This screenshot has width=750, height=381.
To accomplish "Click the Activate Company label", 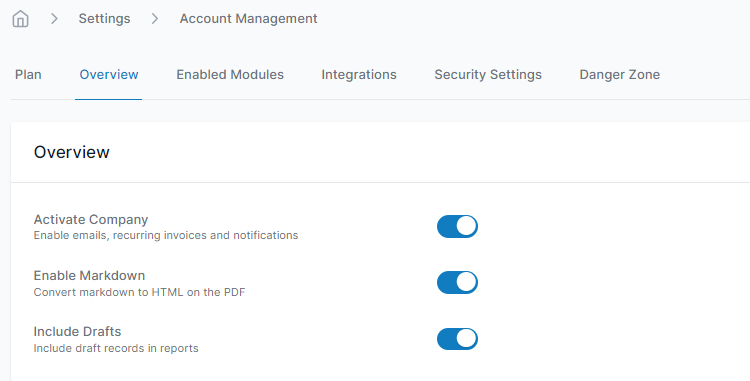I will click(91, 219).
